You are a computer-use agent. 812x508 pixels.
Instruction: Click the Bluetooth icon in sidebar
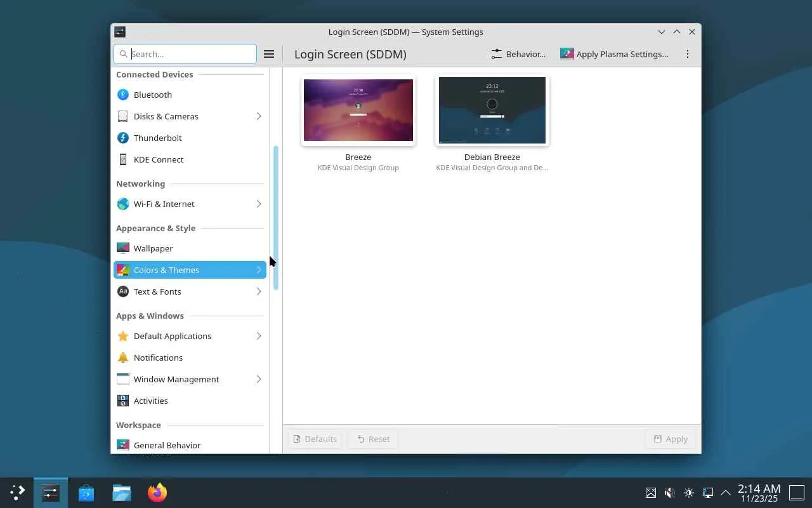point(123,95)
